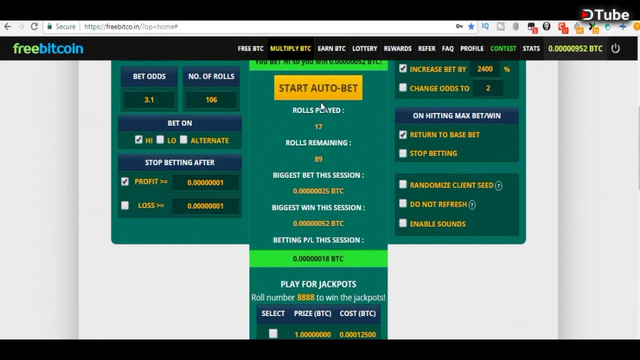Screen dimensions: 640x360
Task: Bookmark page with the star icon
Action: click(x=471, y=27)
